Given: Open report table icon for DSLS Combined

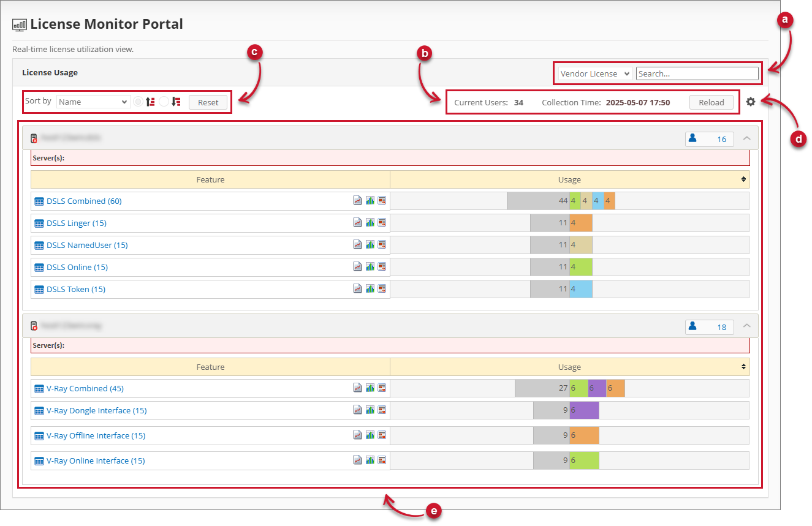Looking at the screenshot, I should (382, 200).
